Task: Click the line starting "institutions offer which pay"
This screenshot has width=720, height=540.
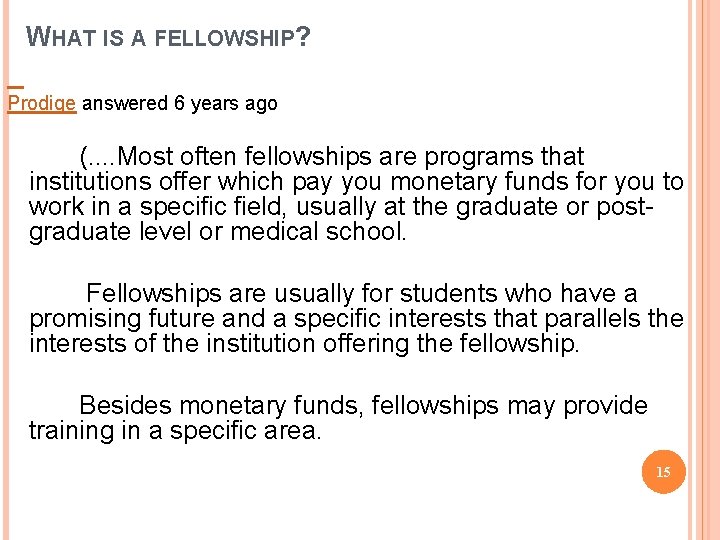Action: tap(356, 181)
